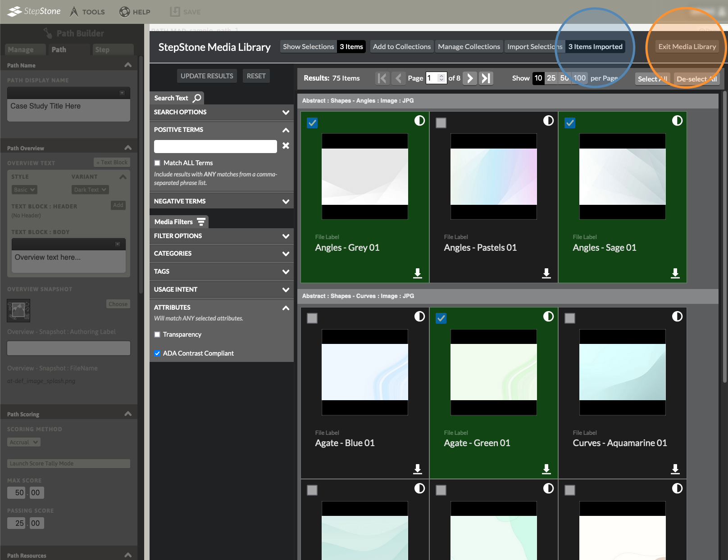This screenshot has height=560, width=728.
Task: Deselect the Agate - Green 01 checkbox
Action: click(x=441, y=318)
